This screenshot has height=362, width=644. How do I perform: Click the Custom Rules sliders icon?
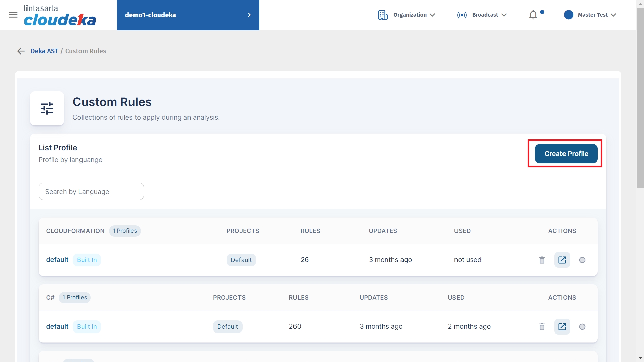pyautogui.click(x=47, y=108)
